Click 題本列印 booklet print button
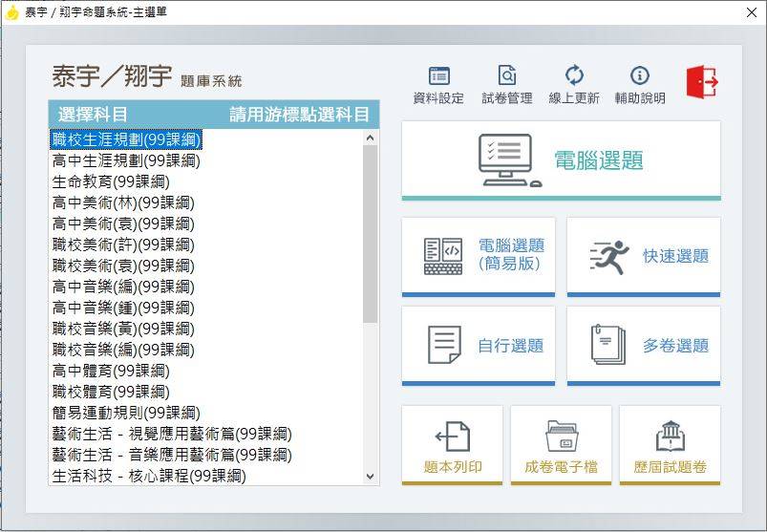Viewport: 767px width, 532px height. (x=453, y=445)
